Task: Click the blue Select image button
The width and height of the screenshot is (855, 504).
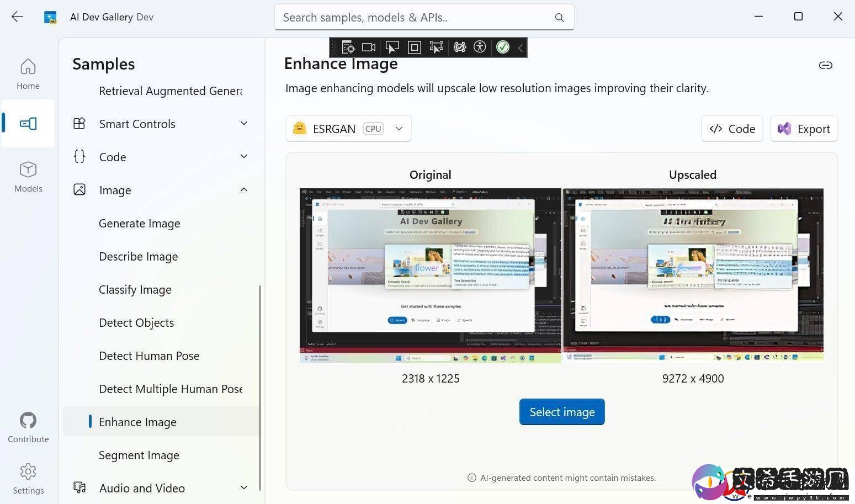Action: 562,412
